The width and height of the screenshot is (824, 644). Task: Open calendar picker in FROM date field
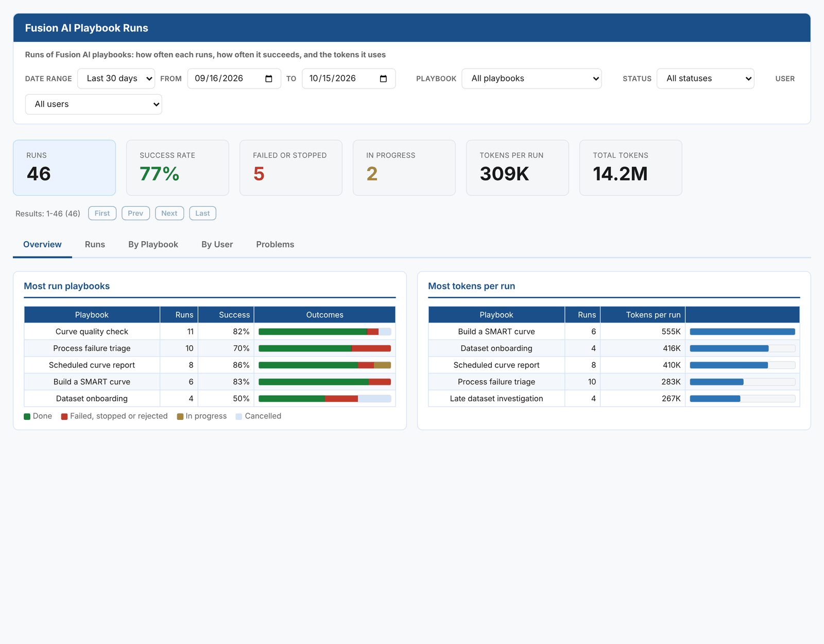(x=268, y=79)
